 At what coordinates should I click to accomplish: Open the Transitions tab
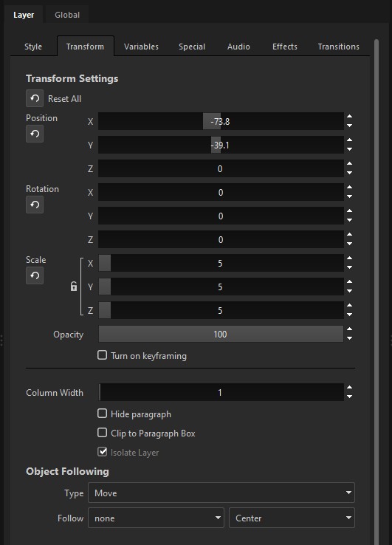click(339, 47)
